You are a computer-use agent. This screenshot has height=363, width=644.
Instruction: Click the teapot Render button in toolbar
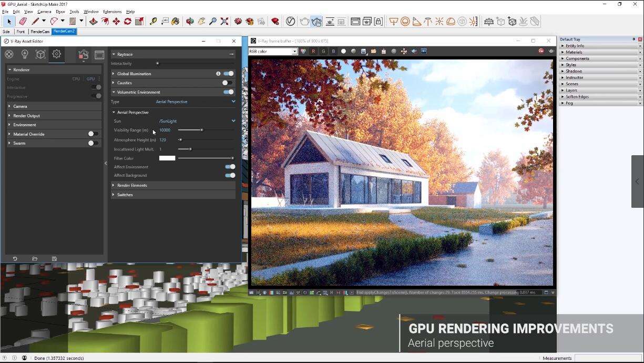304,22
